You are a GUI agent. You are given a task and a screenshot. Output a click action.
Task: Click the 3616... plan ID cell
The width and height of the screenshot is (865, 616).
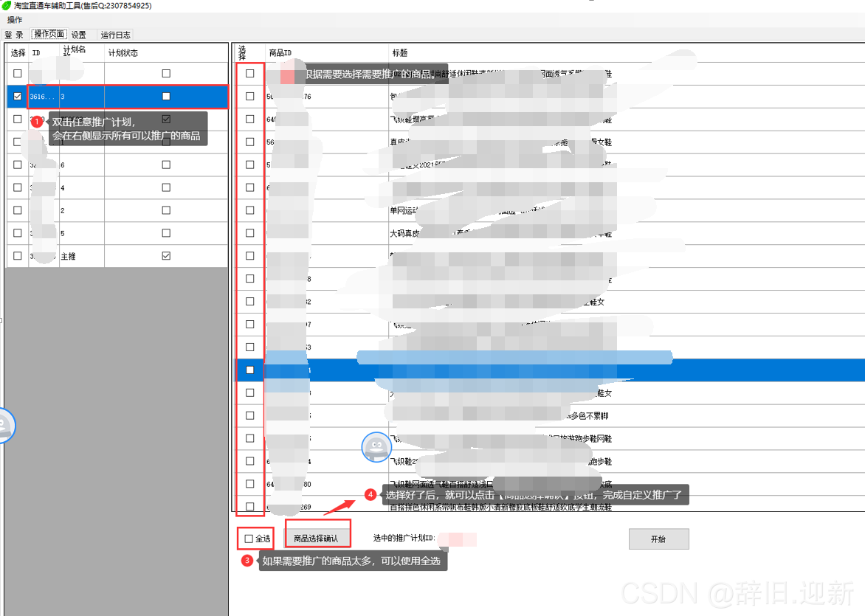click(x=44, y=97)
